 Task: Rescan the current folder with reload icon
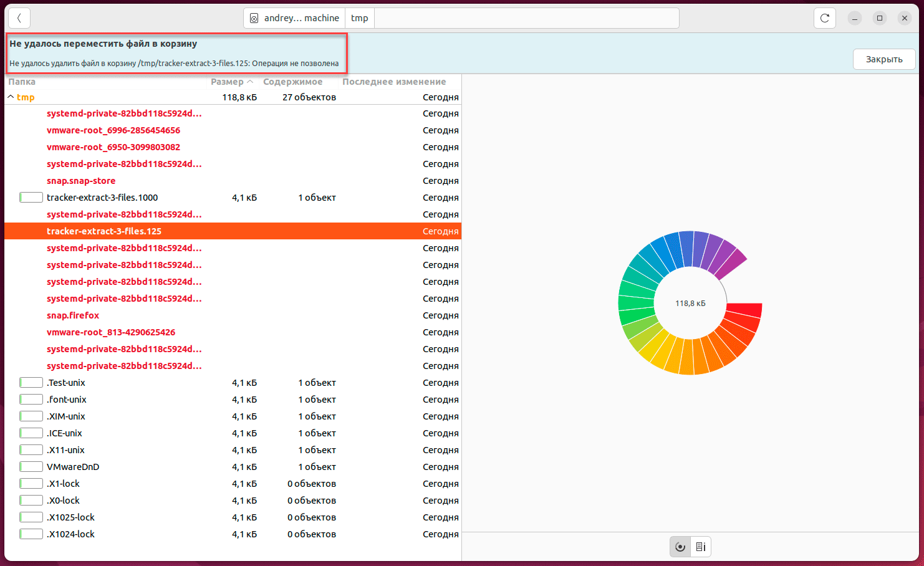coord(824,18)
